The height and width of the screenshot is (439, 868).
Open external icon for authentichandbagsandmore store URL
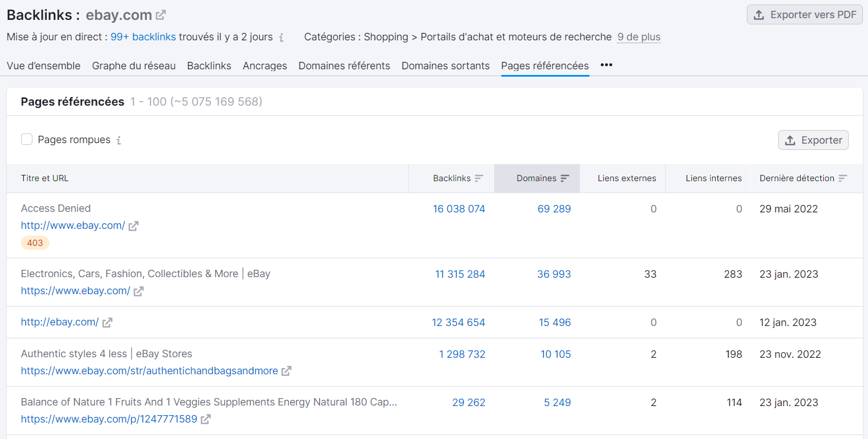(x=286, y=371)
